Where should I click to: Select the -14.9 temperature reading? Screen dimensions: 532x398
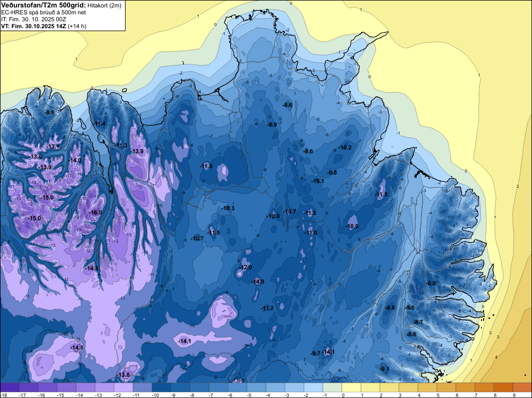(257, 281)
